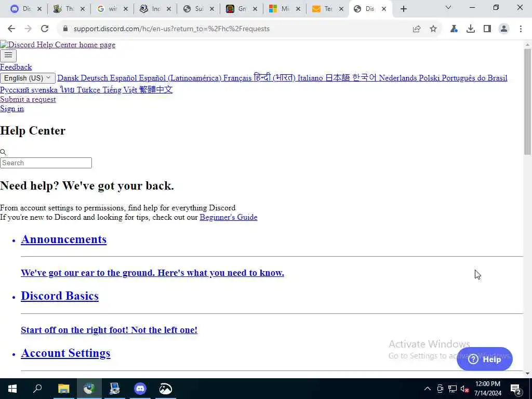Click the muted volume tray icon

coord(465,389)
